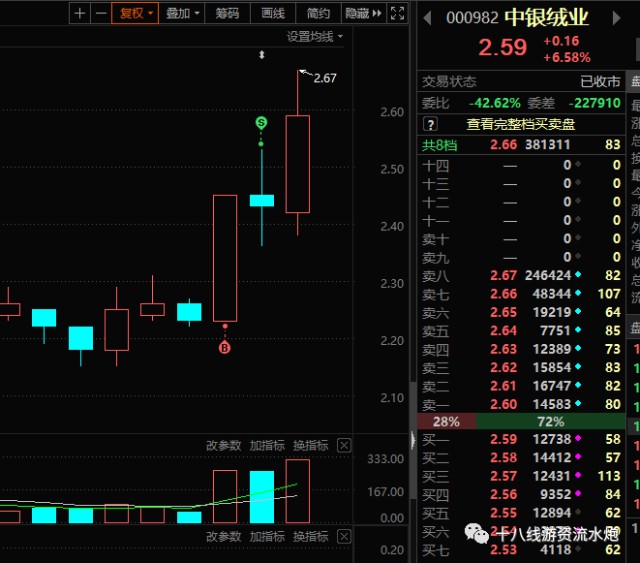Click 隐藏 to hide side panel
The image size is (640, 563).
click(x=363, y=13)
